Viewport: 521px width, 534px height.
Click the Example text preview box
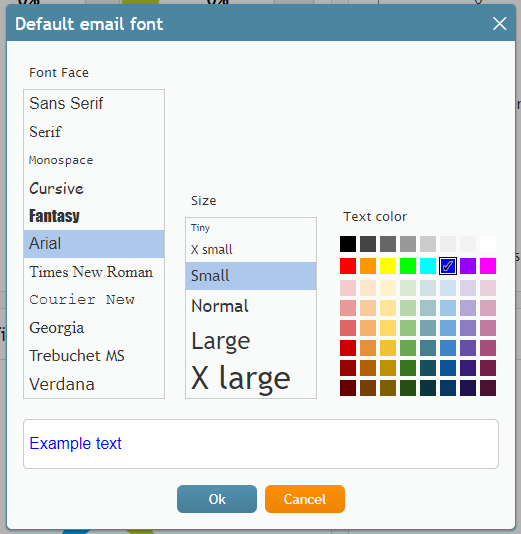261,444
